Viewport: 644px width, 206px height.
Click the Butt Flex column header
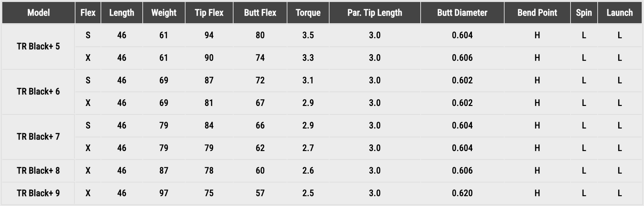(260, 13)
